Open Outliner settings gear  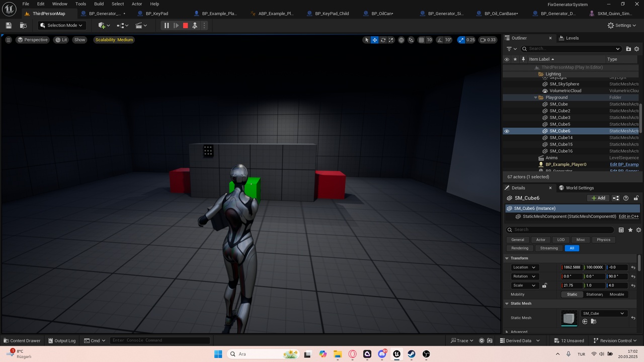[636, 49]
